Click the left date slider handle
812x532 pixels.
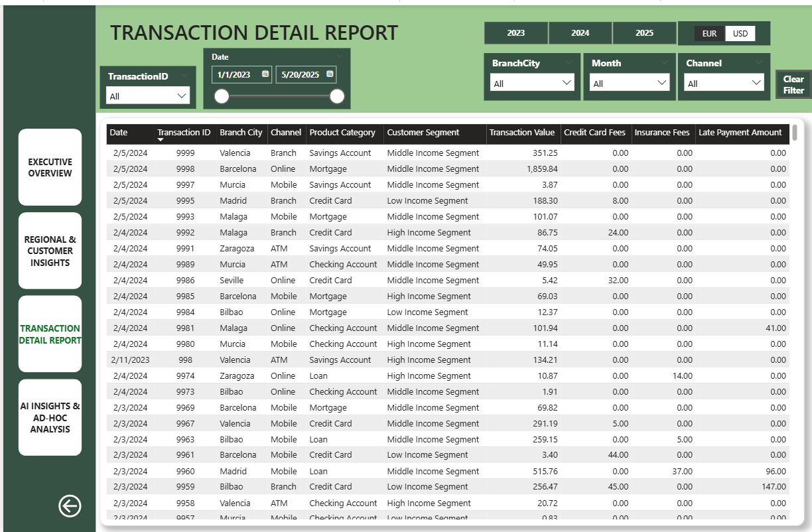pos(222,97)
